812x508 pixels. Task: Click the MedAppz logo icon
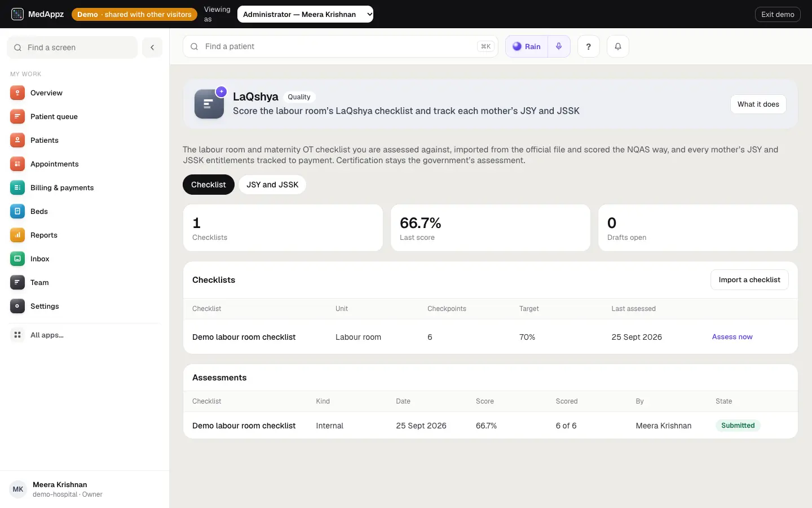coord(17,14)
